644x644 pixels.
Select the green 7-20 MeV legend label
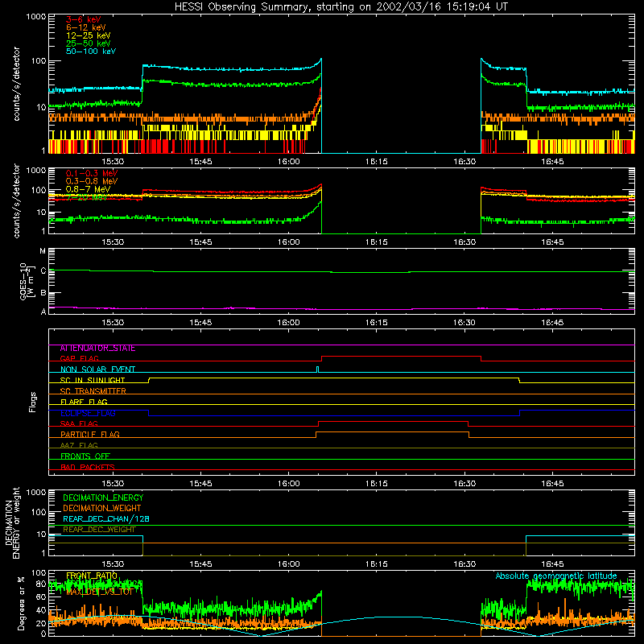[86, 197]
